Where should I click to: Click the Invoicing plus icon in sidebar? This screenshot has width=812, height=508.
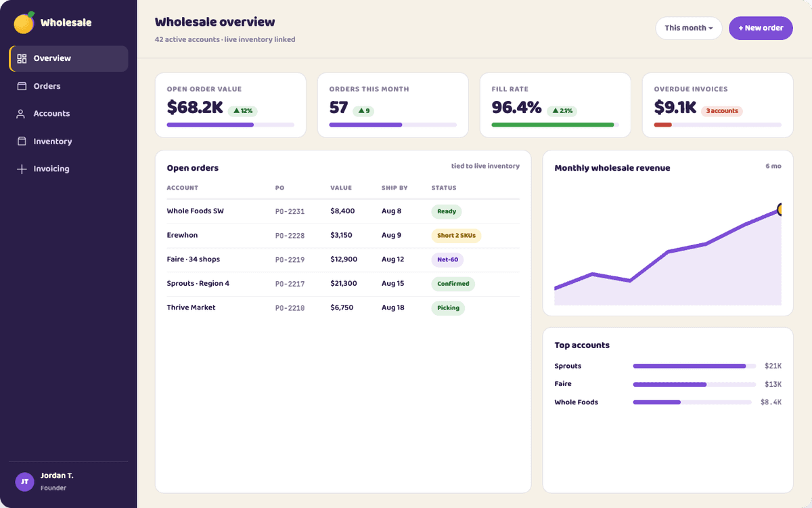(x=22, y=169)
